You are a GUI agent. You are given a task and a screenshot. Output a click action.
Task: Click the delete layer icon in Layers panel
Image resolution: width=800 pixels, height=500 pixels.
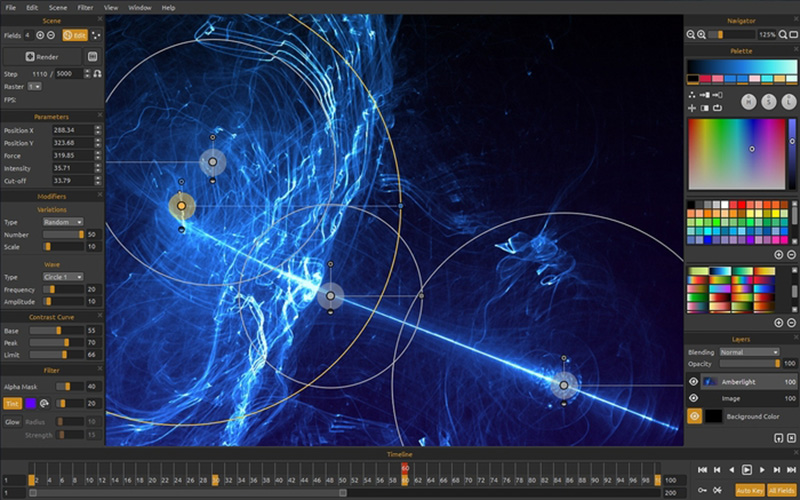791,437
